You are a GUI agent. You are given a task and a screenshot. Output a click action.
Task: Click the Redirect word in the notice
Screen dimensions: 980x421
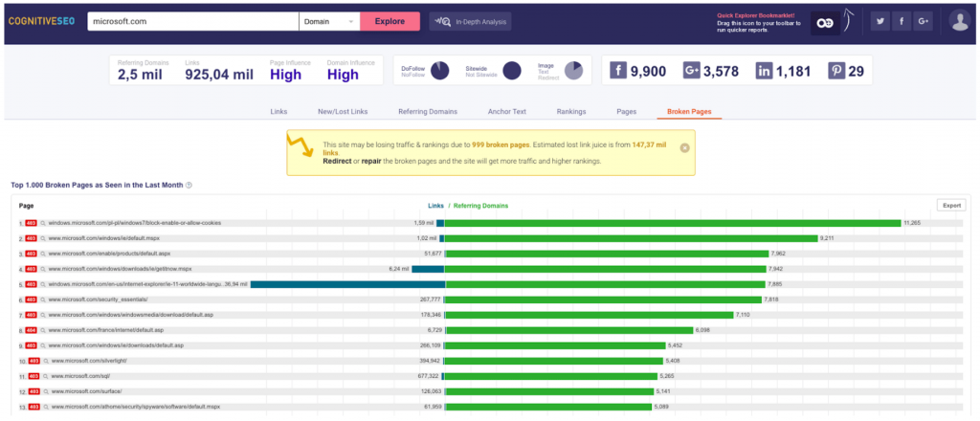[x=336, y=161]
